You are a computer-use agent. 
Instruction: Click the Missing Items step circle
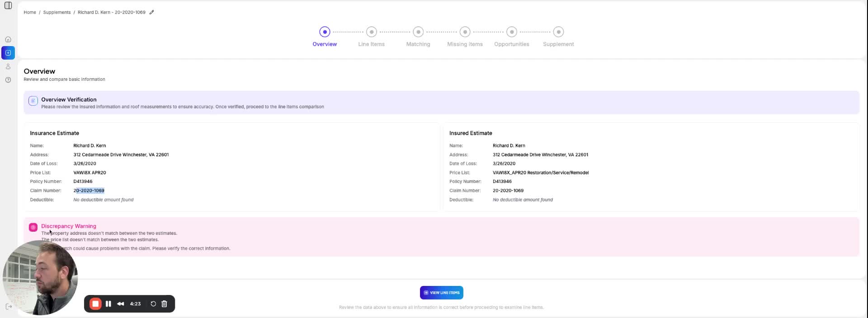click(465, 32)
